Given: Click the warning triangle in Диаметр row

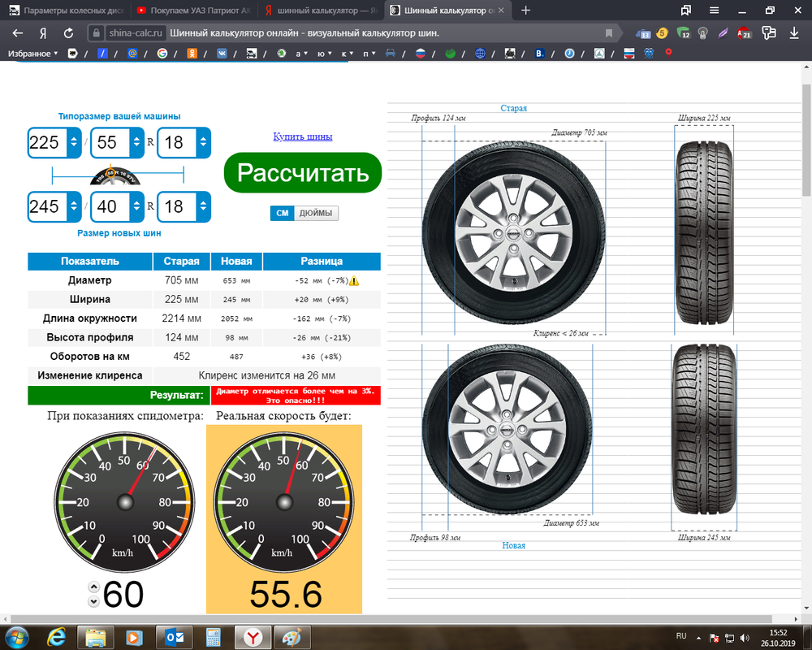Looking at the screenshot, I should (354, 281).
